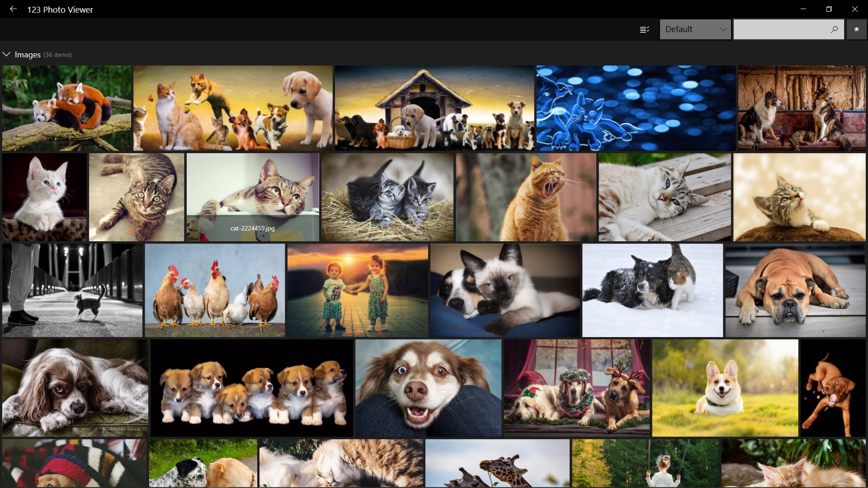Click the Images group header label

tap(28, 55)
